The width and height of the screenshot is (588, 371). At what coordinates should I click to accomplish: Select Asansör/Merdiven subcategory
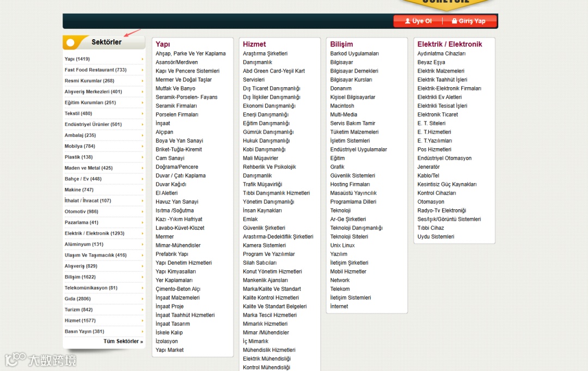click(x=176, y=62)
